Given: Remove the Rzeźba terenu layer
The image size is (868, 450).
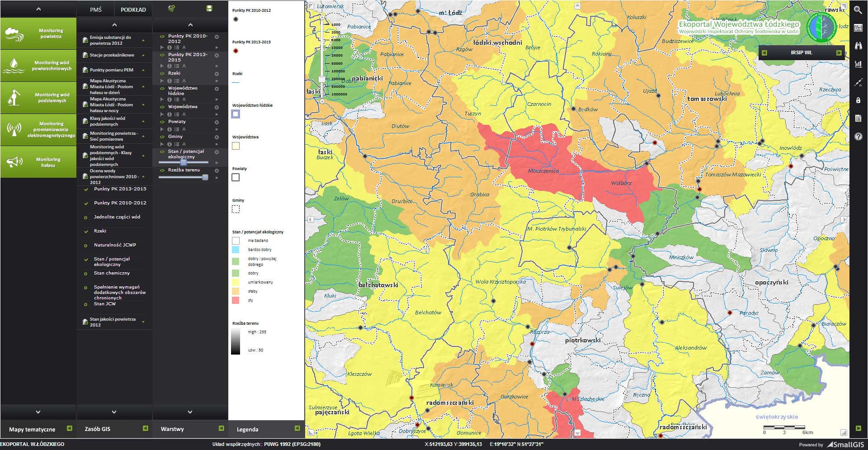Looking at the screenshot, I should tap(217, 171).
